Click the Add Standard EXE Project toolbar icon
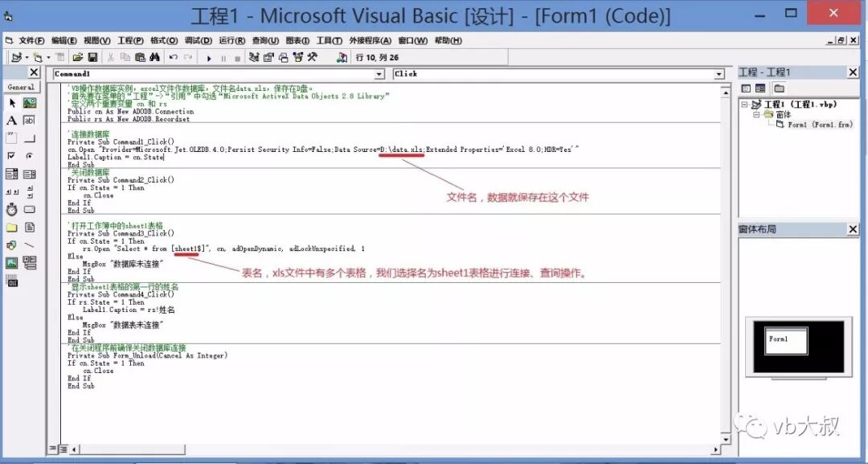The image size is (868, 464). pos(17,57)
